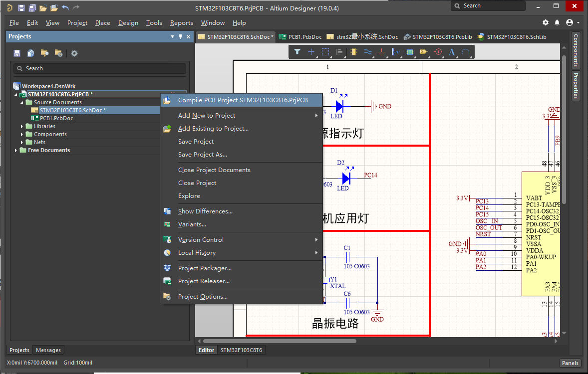The height and width of the screenshot is (374, 588).
Task: Expand Local History submenu
Action: (316, 253)
